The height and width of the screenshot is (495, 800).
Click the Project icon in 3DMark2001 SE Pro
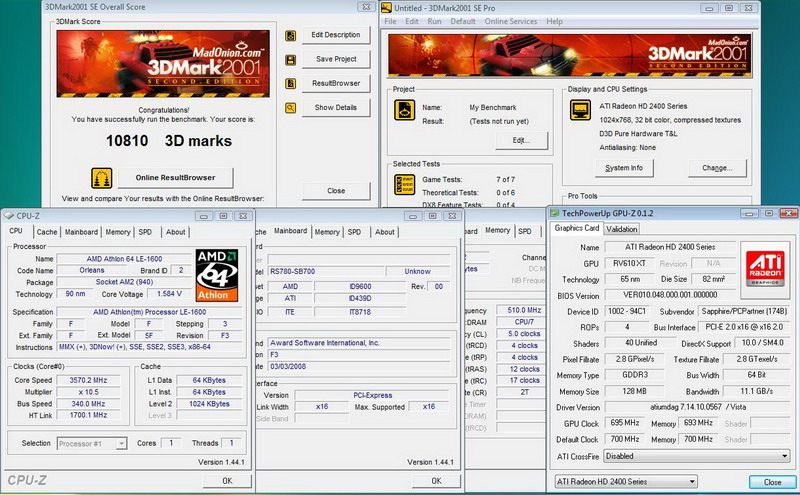pyautogui.click(x=404, y=110)
